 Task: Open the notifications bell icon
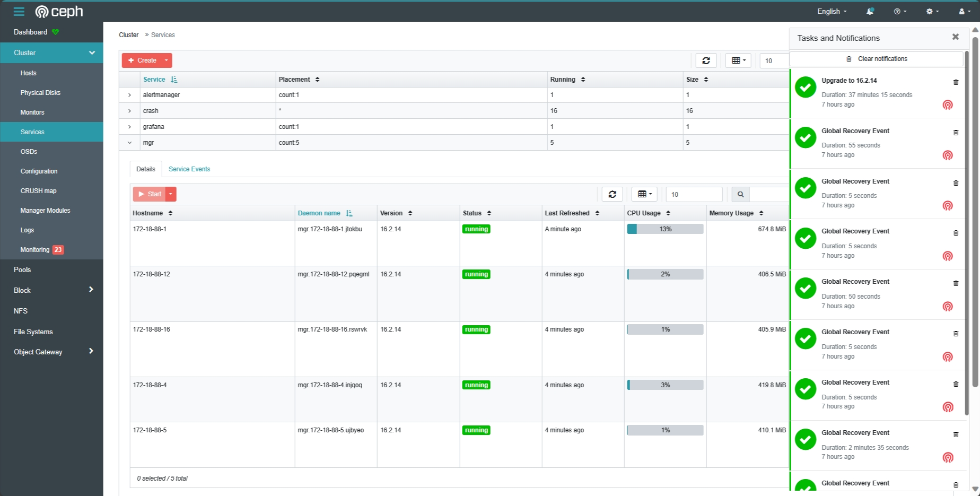pyautogui.click(x=870, y=11)
